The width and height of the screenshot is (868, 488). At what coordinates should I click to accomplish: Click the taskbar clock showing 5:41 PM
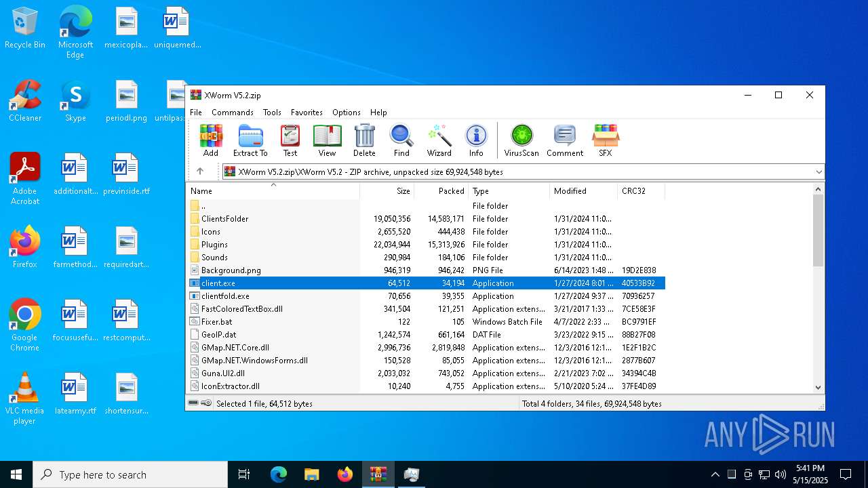pyautogui.click(x=810, y=474)
